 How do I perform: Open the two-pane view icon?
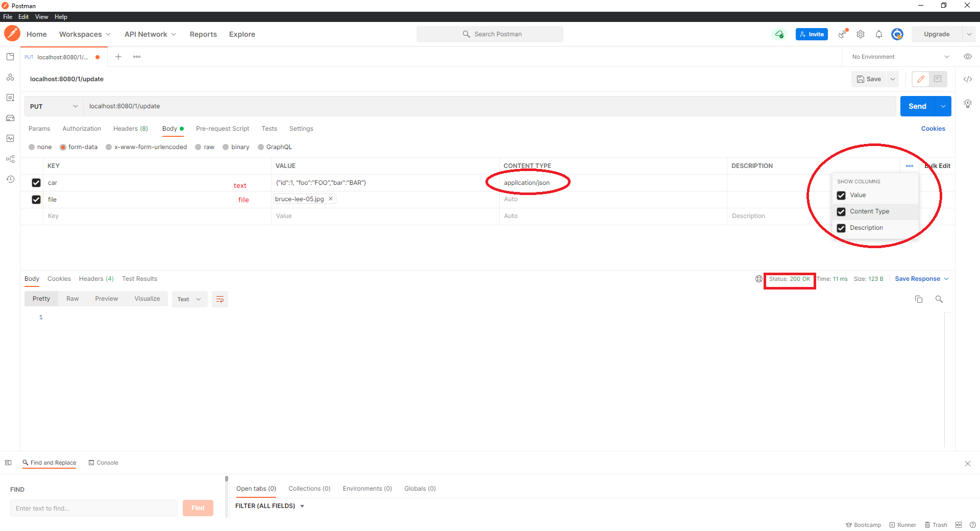pos(959,525)
